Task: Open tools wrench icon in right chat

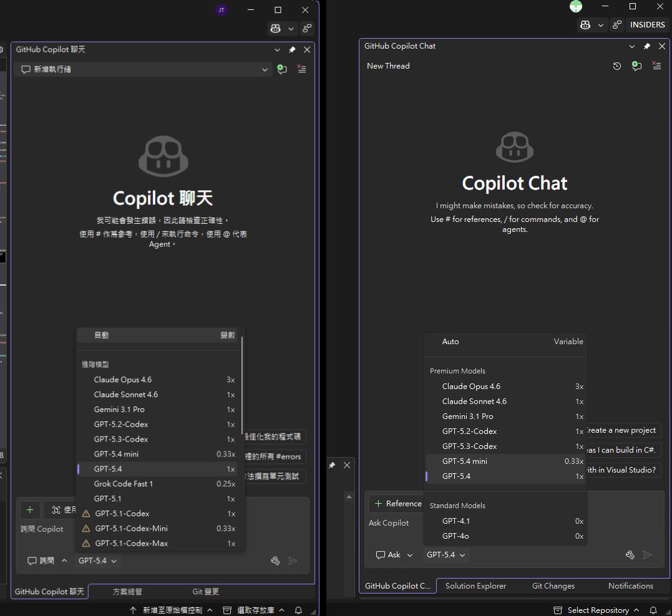Action: (x=630, y=555)
